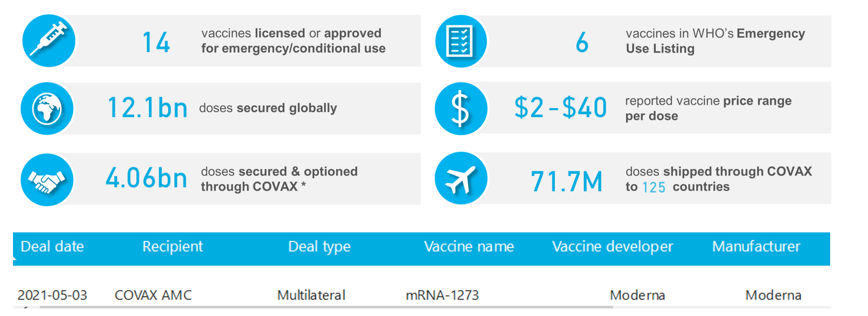Image resolution: width=868 pixels, height=316 pixels.
Task: Click the 12.1bn doses secured figure
Action: (x=147, y=108)
